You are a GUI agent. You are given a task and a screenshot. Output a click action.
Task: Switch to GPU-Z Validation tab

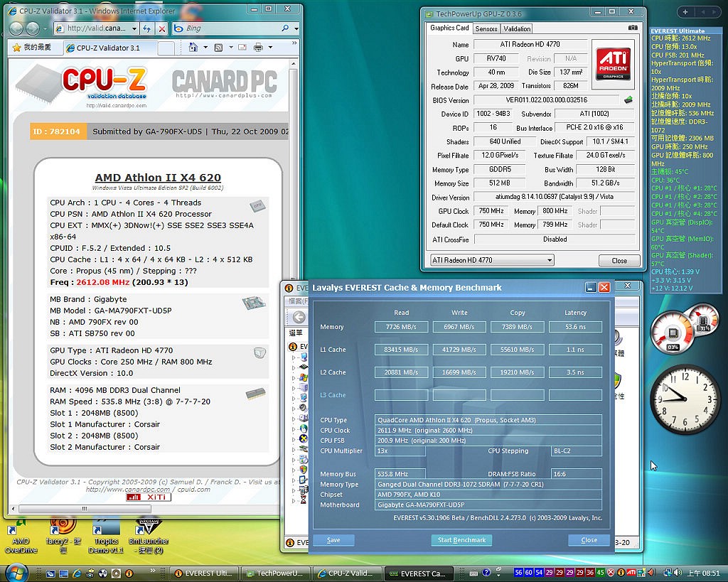tap(517, 28)
